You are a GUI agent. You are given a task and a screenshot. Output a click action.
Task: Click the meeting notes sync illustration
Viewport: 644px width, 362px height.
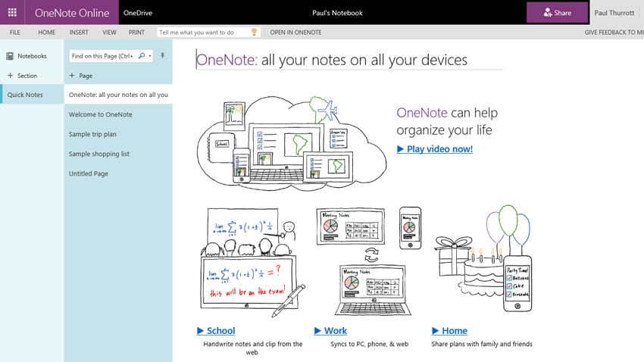click(x=369, y=261)
